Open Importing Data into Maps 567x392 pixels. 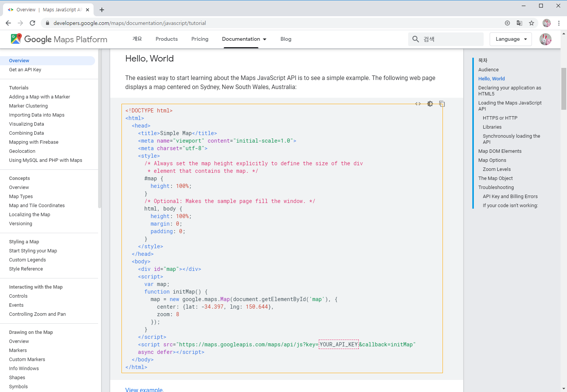click(37, 115)
